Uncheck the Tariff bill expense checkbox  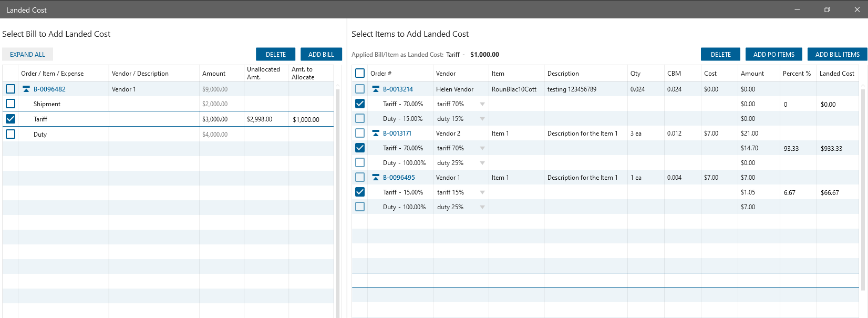[11, 119]
